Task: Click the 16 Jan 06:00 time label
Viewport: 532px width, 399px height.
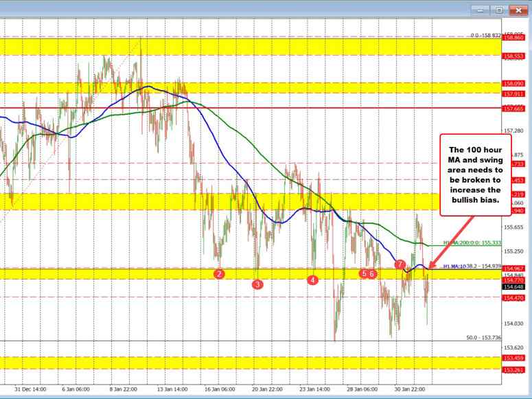Action: pos(220,389)
